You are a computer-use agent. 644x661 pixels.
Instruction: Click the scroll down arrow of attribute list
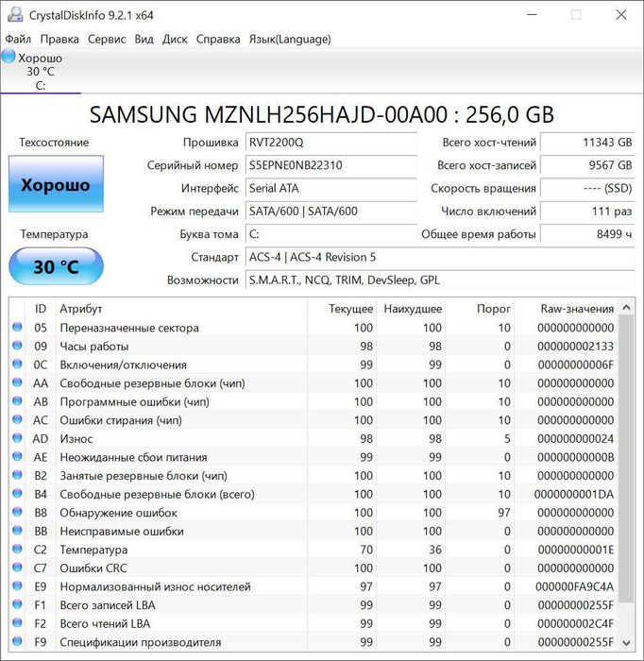626,643
